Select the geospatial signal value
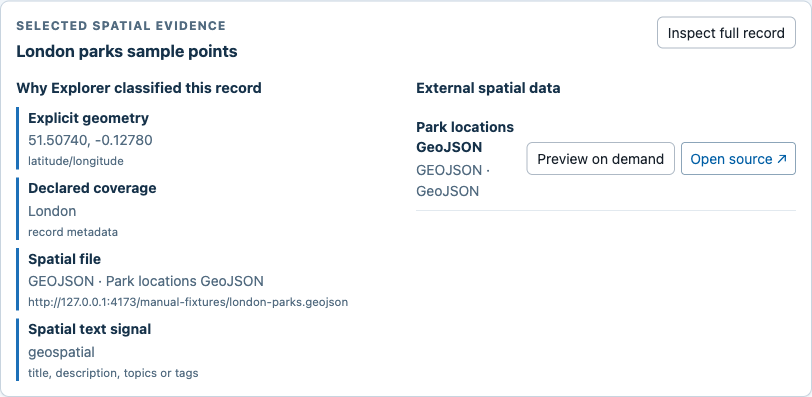Viewport: 812px width, 397px height. point(61,352)
